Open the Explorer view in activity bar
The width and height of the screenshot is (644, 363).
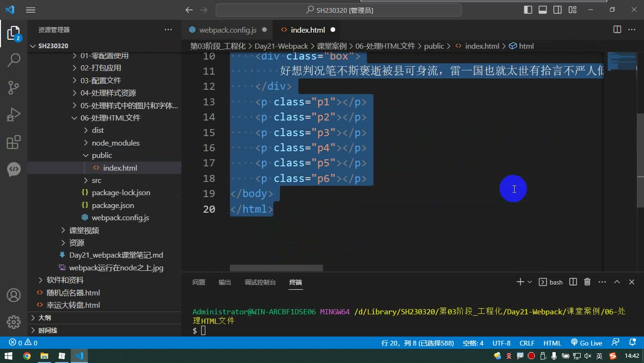(x=14, y=33)
